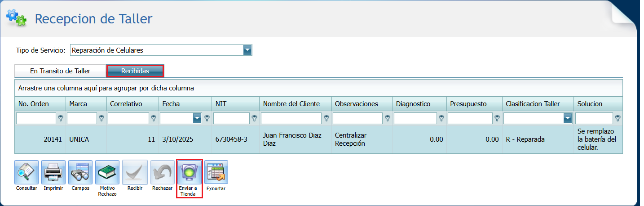Select the Recibidas tab
644x206 pixels.
coord(135,71)
